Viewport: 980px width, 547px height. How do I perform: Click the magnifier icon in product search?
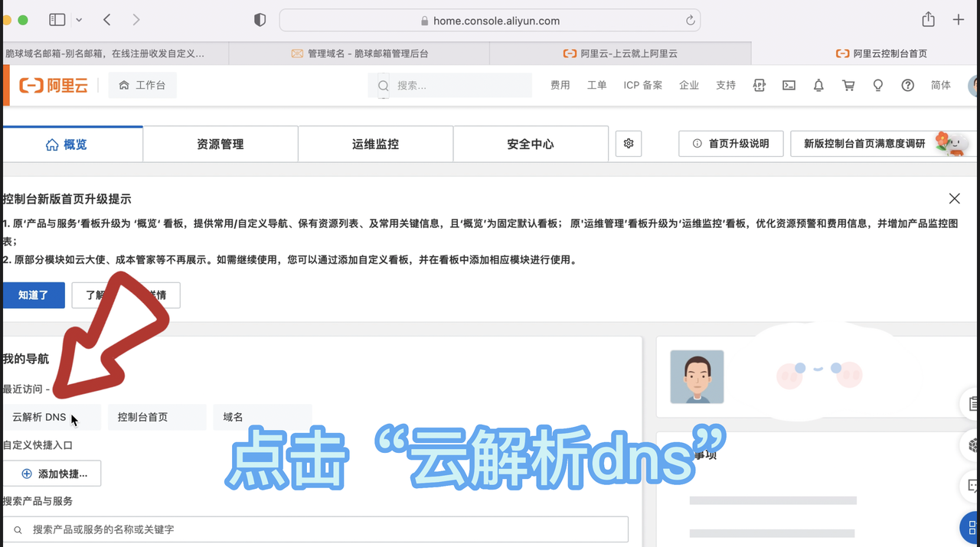pyautogui.click(x=18, y=529)
